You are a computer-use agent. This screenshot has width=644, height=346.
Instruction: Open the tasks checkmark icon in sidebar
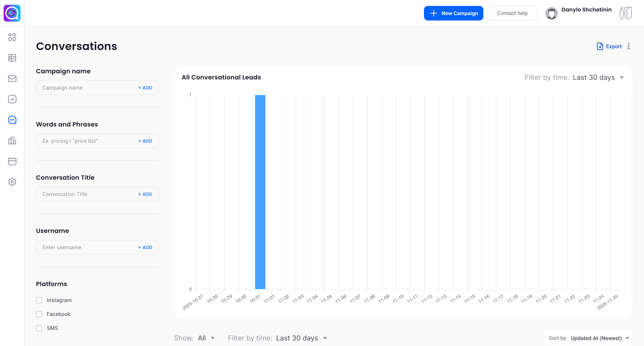(x=12, y=99)
